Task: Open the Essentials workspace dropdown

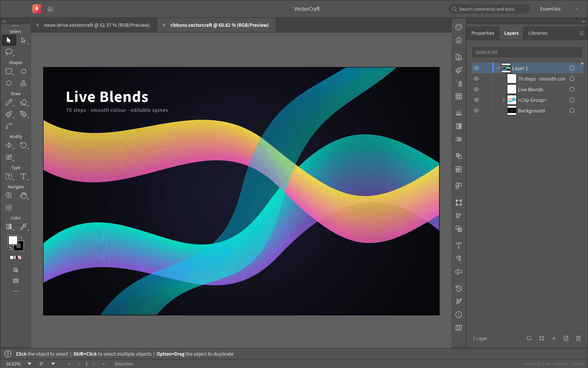Action: coord(559,9)
